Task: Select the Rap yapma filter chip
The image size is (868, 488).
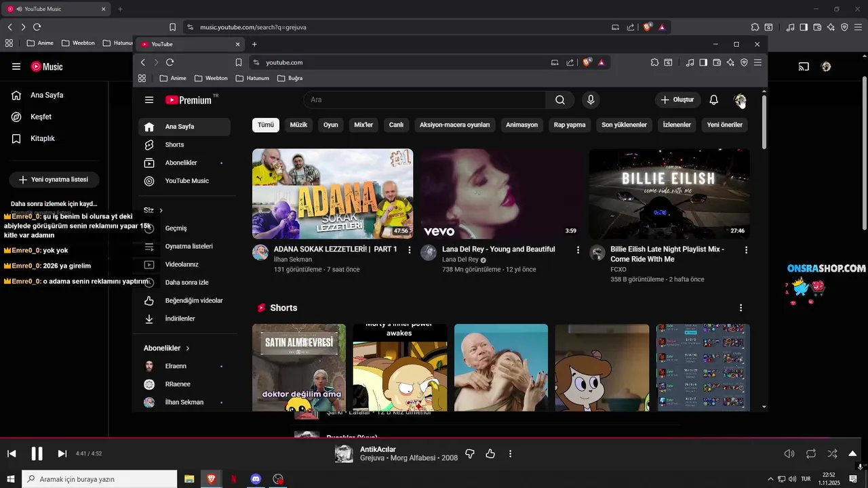Action: 570,125
